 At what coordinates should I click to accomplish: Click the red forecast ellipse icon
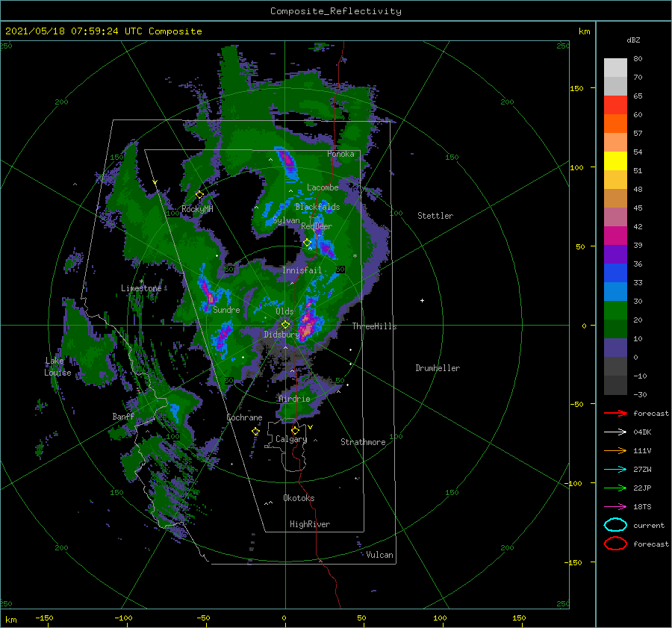tap(615, 544)
